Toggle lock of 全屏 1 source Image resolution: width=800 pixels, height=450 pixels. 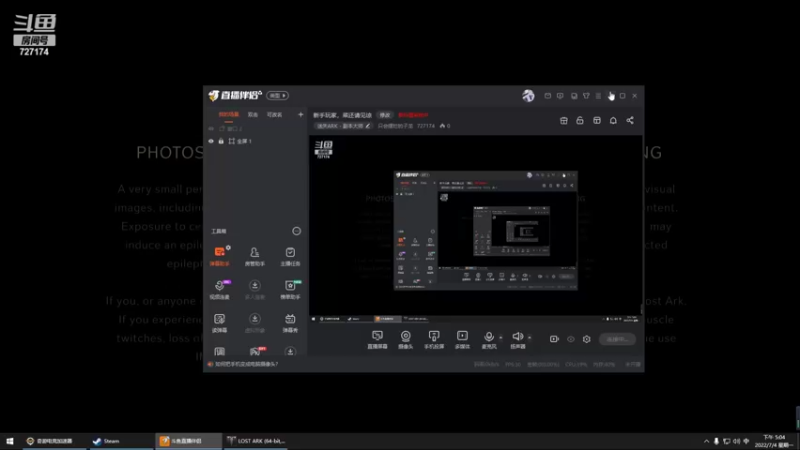click(x=221, y=141)
